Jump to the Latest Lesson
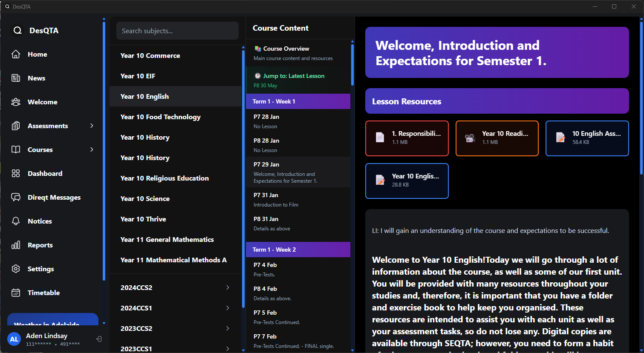Viewport: 644px width, 353px height. point(298,80)
